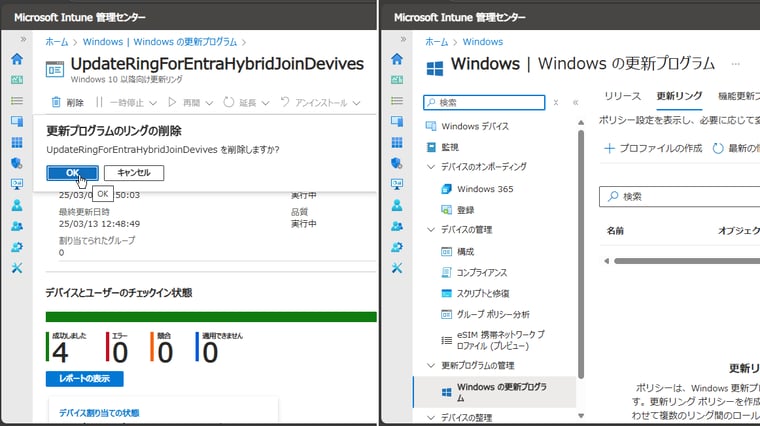
Task: Click ホーム breadcrumb in left window
Action: [x=57, y=42]
